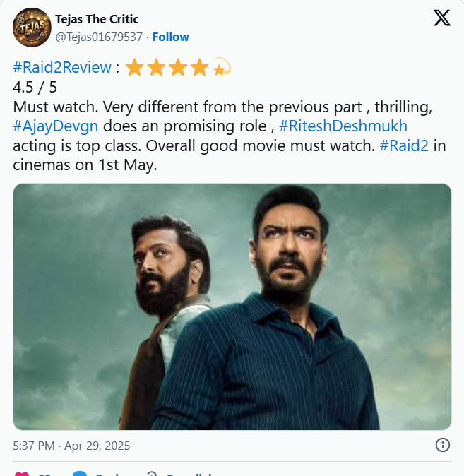The image size is (464, 476).
Task: Open the X logo link
Action: coord(441,19)
